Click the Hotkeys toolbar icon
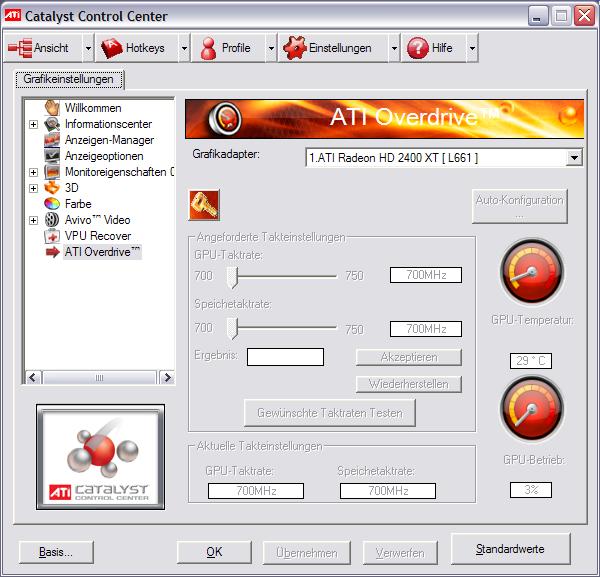This screenshot has height=577, width=600. coord(111,48)
